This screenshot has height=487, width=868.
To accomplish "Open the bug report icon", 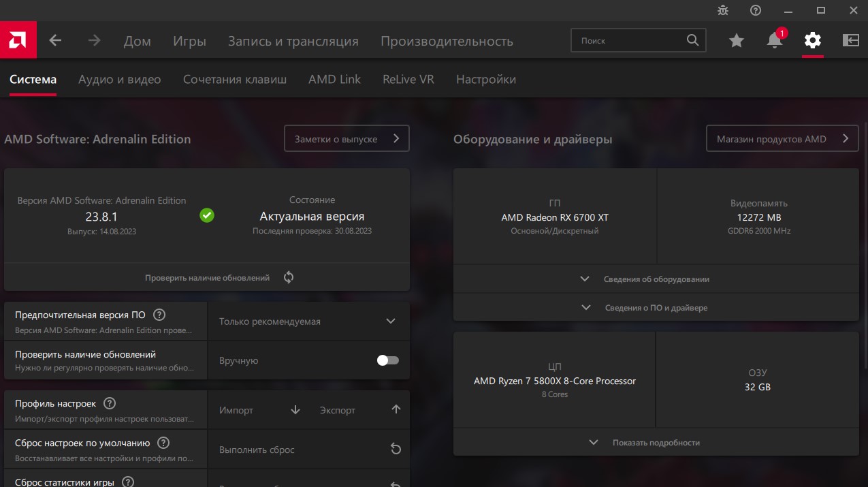I will click(723, 10).
